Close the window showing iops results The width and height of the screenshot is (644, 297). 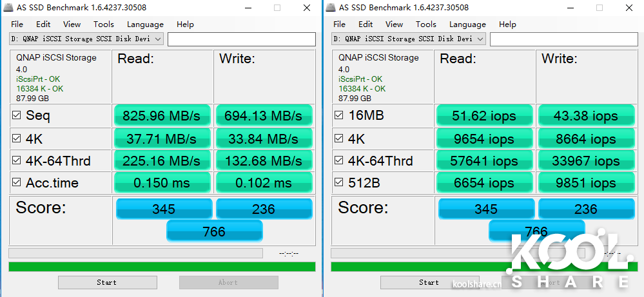click(x=629, y=8)
